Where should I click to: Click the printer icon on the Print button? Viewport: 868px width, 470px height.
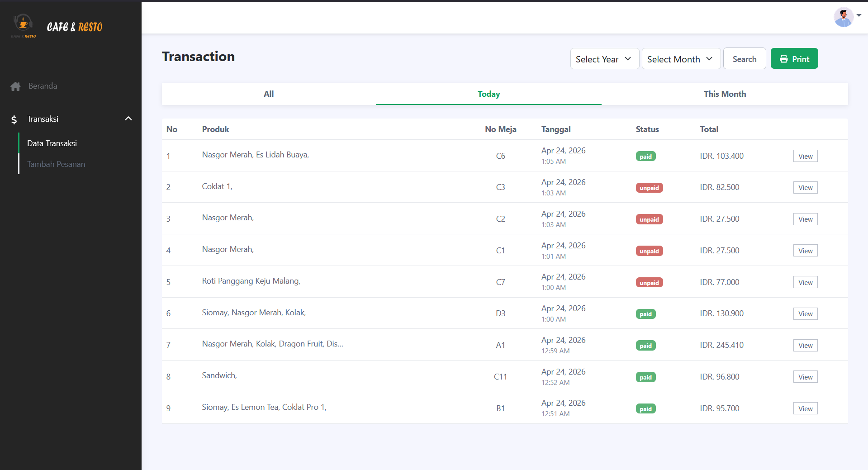point(784,59)
